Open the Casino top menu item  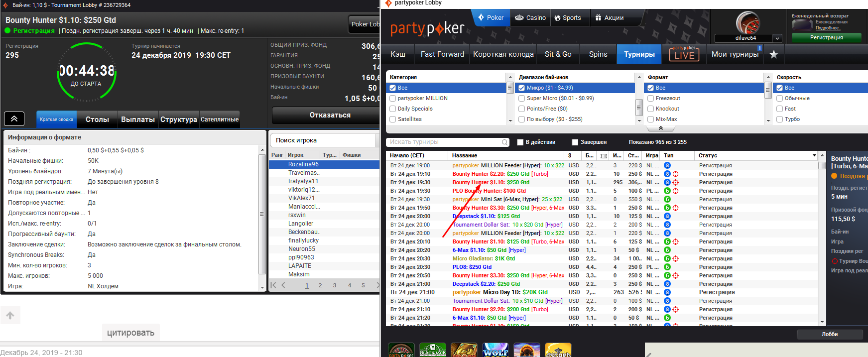click(530, 18)
